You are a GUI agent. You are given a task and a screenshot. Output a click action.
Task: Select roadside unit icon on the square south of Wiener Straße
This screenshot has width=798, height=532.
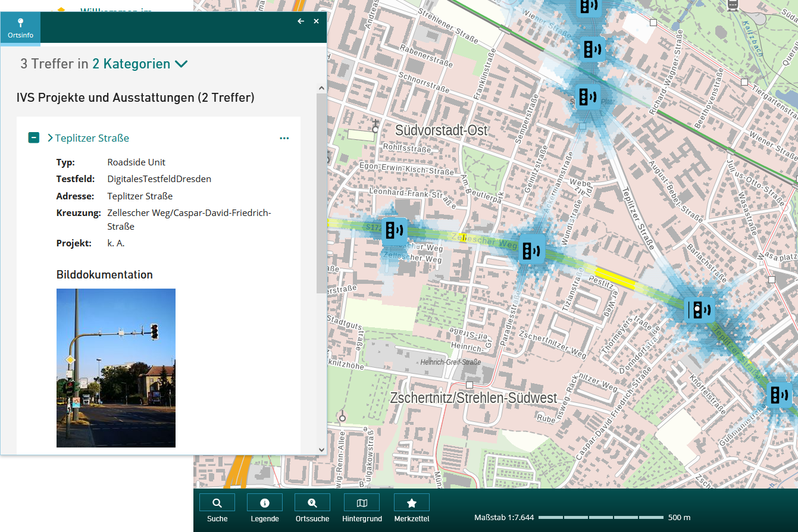(x=588, y=97)
